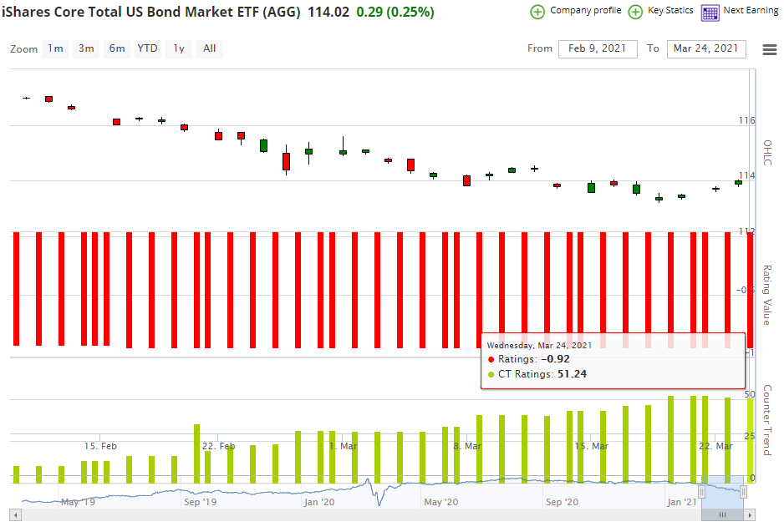The image size is (784, 532).
Task: Click the 116 price axis label
Action: point(747,120)
